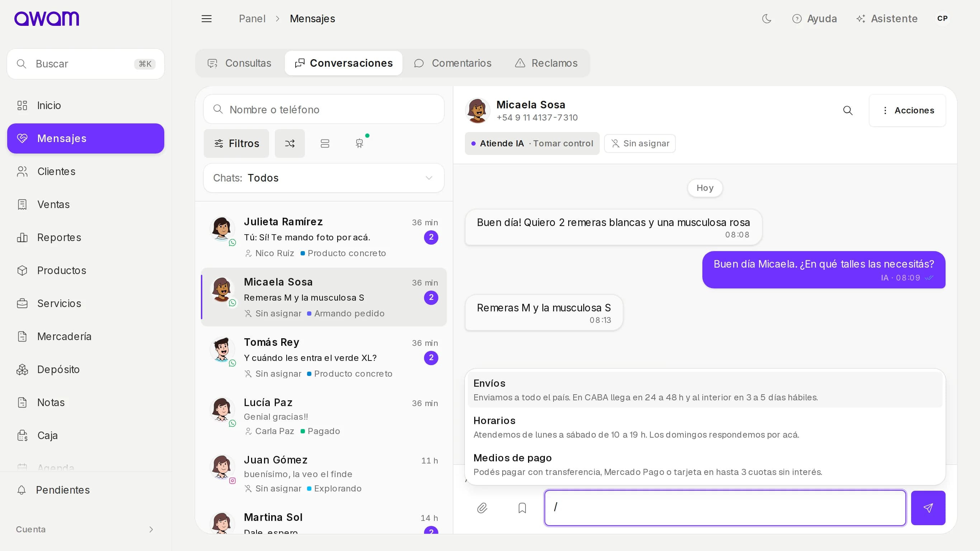980x551 pixels.
Task: Open Depósito section
Action: (86, 369)
